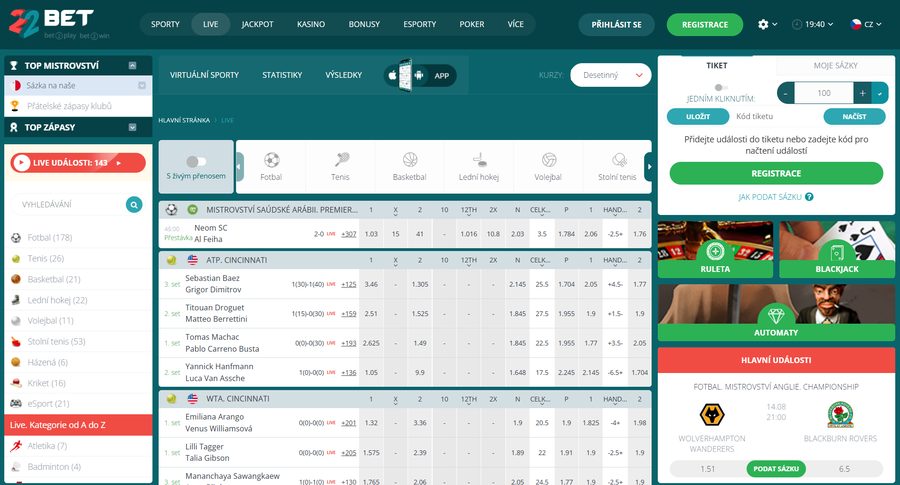Open the 19:40 time zone dropdown
This screenshot has width=900, height=485.
(812, 24)
